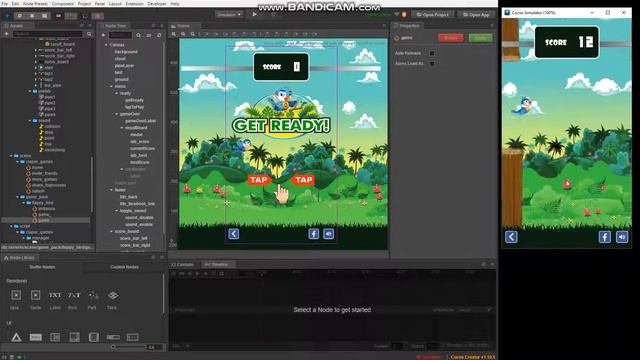Select the TiledMap node icon

pos(113,295)
